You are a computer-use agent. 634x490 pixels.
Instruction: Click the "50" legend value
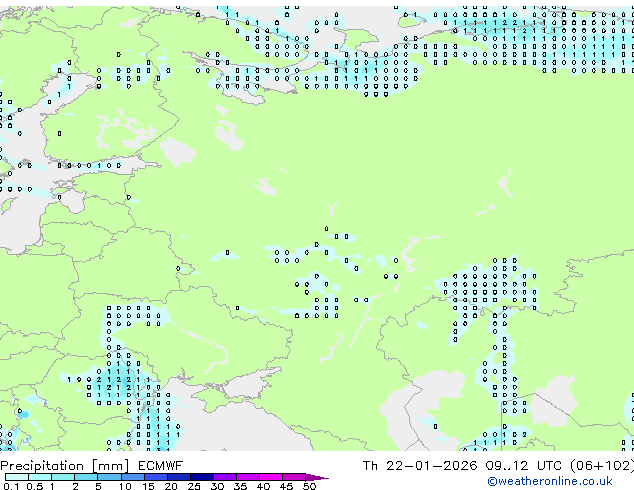point(309,486)
